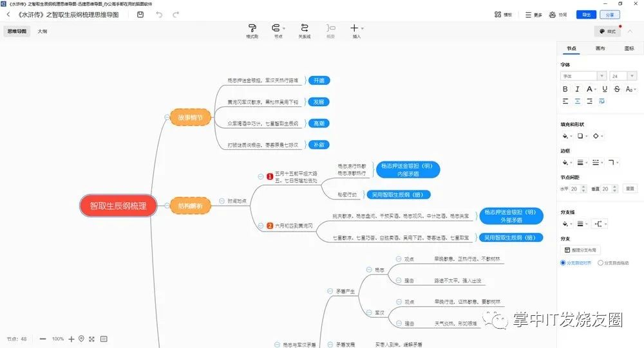Open the border line width dropdown
This screenshot has width=644, height=348.
click(582, 163)
